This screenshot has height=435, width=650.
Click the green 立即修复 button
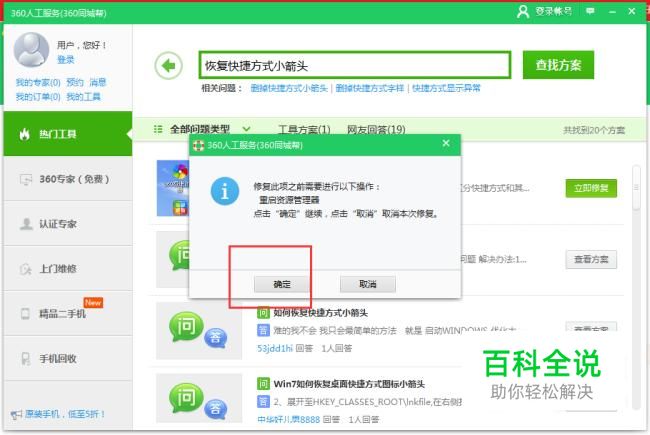pyautogui.click(x=591, y=188)
